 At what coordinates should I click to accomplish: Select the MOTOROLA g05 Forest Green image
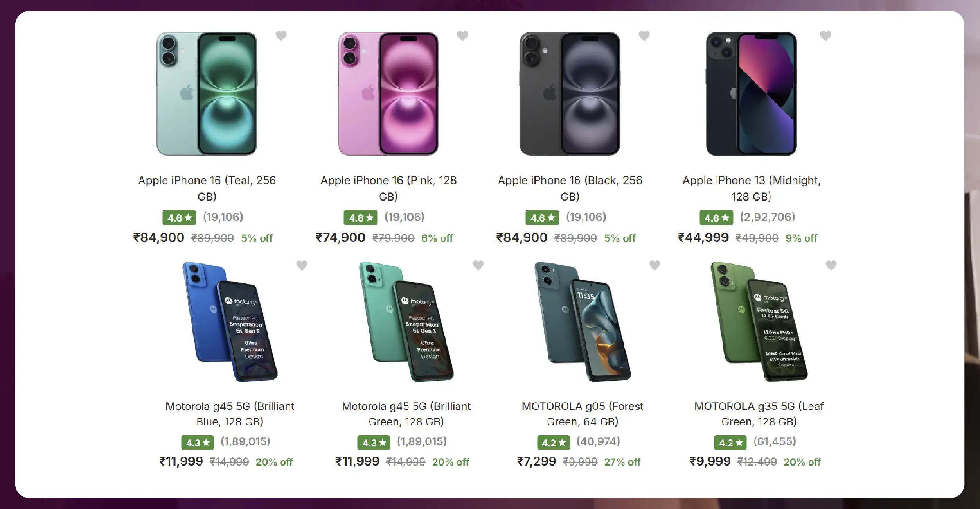(583, 321)
